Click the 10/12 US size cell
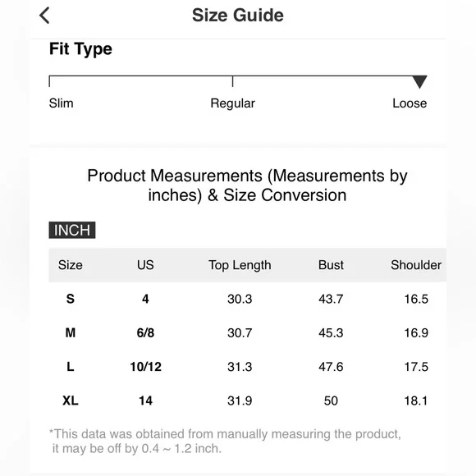 click(x=146, y=367)
